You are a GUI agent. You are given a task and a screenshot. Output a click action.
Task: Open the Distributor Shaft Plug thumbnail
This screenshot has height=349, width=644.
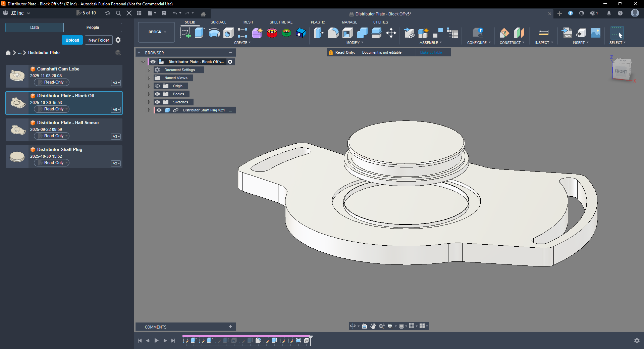17,156
